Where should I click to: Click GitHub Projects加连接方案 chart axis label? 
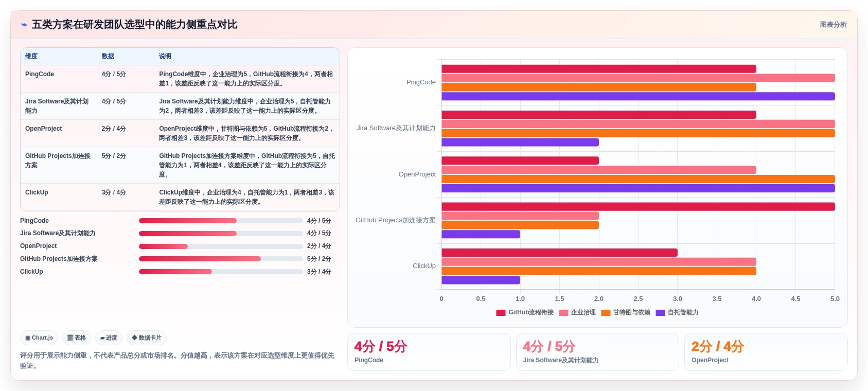(396, 220)
